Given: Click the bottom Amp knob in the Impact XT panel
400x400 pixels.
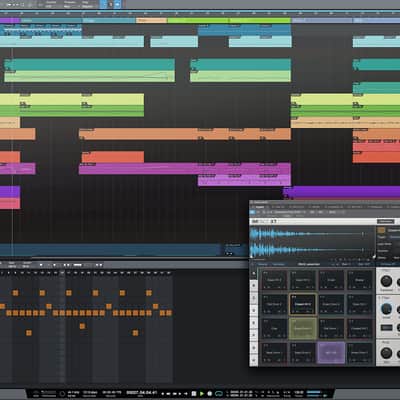Looking at the screenshot, I should tap(386, 352).
